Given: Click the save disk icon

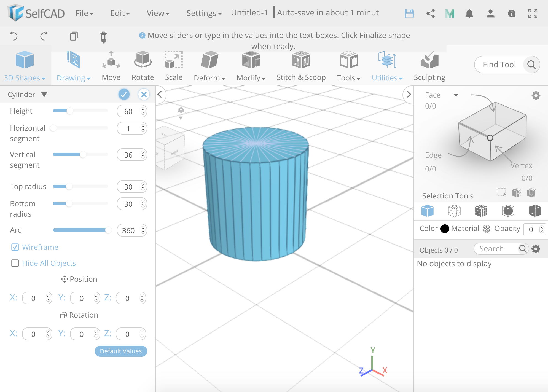Looking at the screenshot, I should pos(409,13).
